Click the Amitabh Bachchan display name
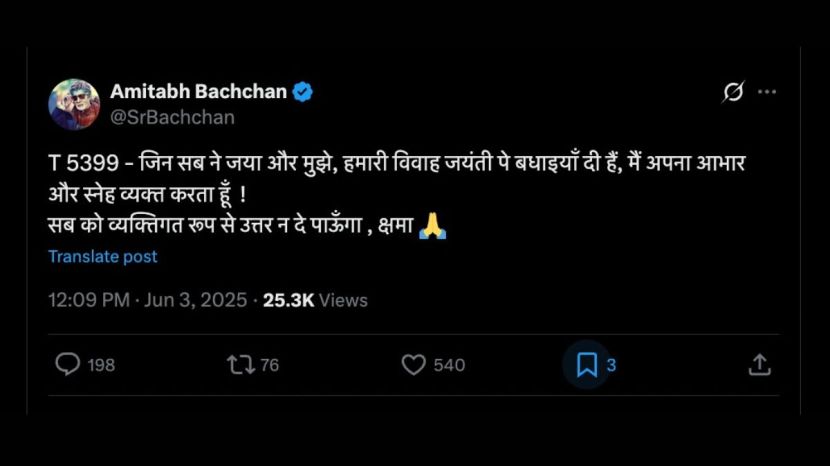The width and height of the screenshot is (830, 466). point(199,92)
